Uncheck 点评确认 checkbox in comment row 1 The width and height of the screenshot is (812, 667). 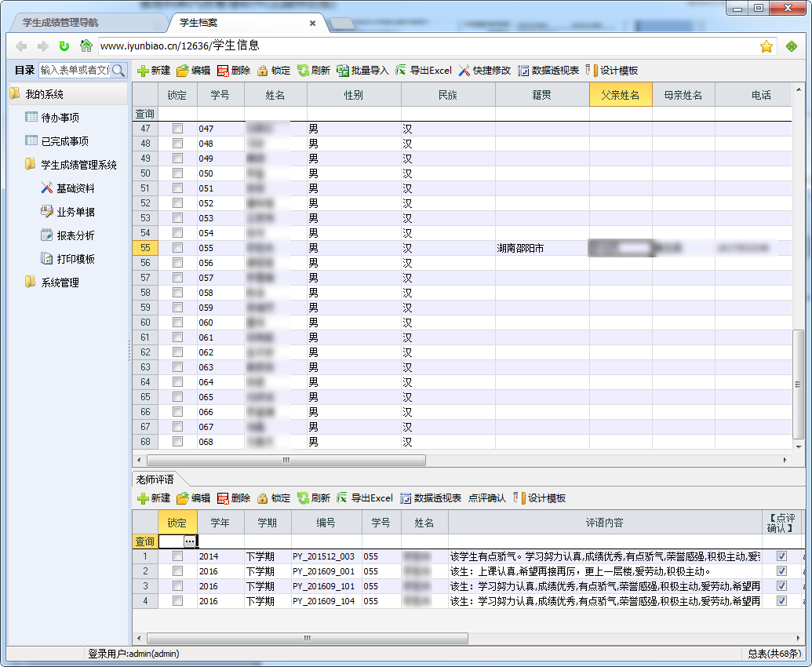point(781,556)
